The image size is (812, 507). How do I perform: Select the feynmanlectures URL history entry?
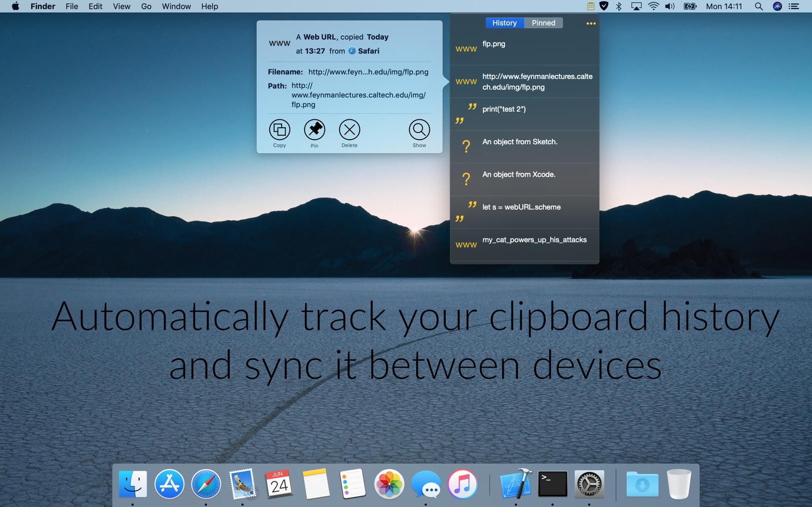coord(524,82)
